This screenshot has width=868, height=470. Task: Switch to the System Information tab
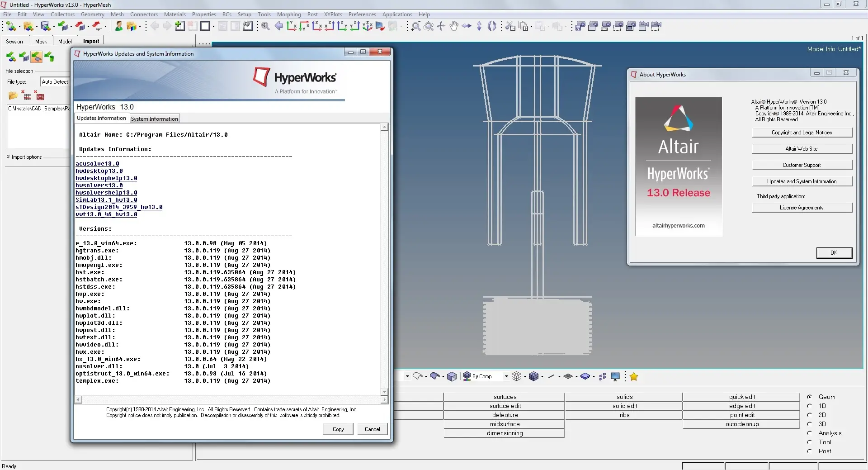coord(155,119)
